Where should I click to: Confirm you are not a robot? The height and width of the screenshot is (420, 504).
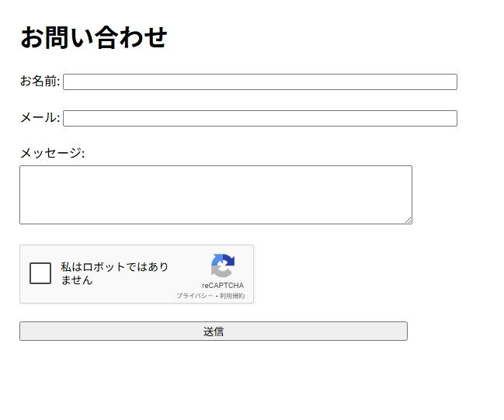pos(40,273)
